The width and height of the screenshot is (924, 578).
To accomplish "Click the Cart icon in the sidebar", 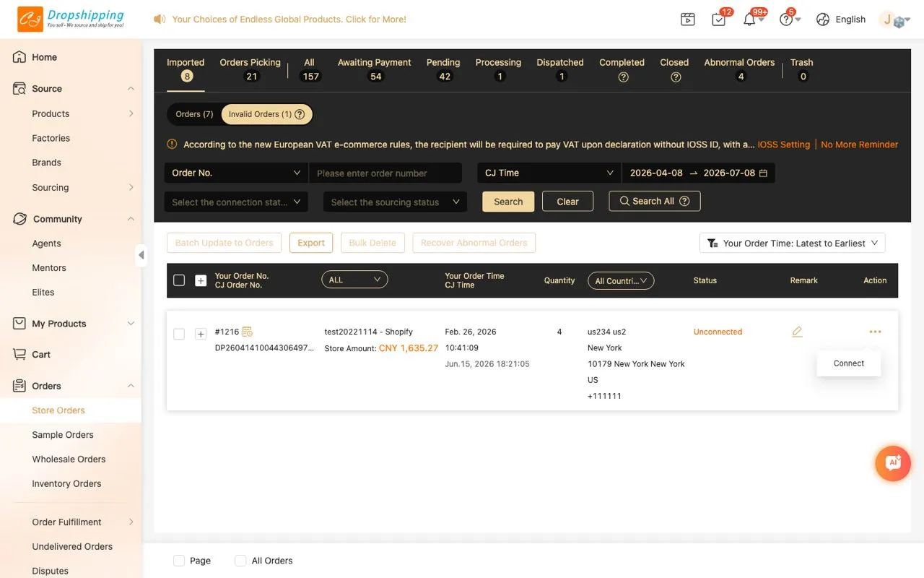I will [x=19, y=354].
